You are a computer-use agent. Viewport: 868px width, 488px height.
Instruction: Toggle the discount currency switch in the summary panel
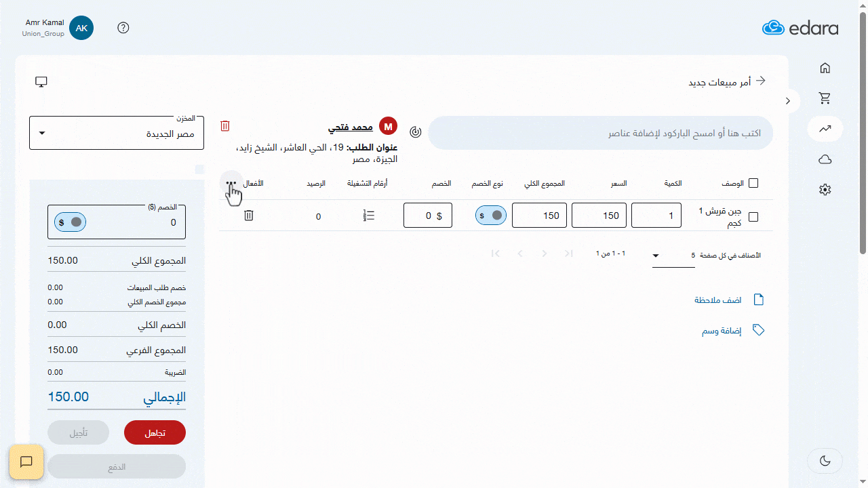tap(69, 222)
